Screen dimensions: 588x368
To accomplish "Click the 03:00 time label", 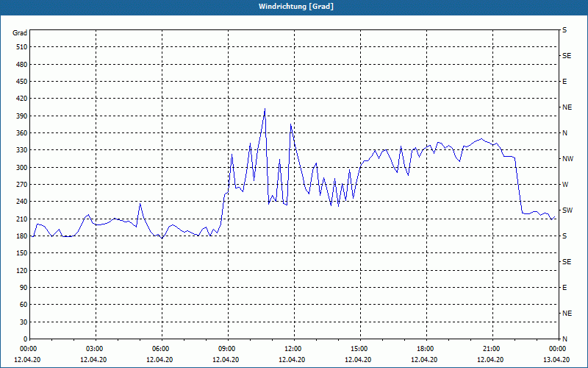I will (93, 349).
